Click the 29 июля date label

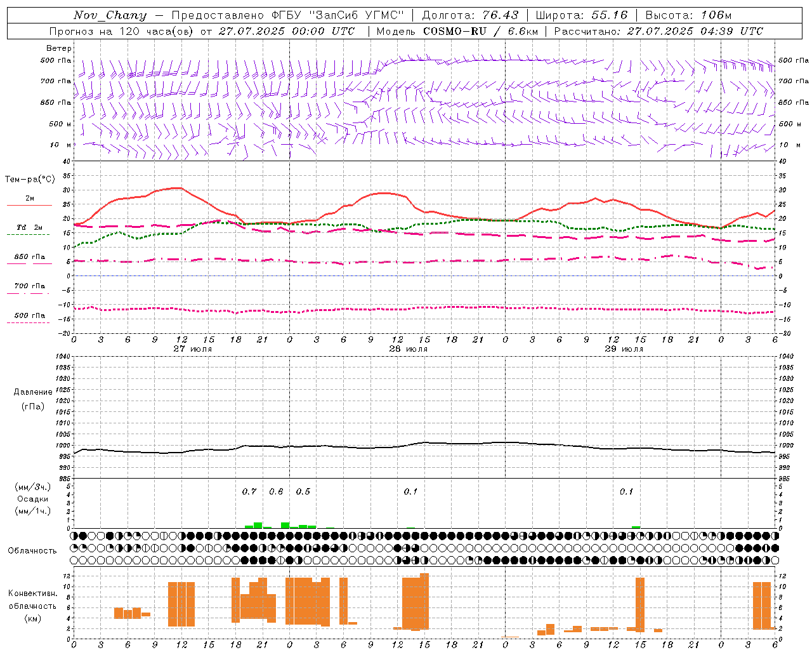point(624,348)
